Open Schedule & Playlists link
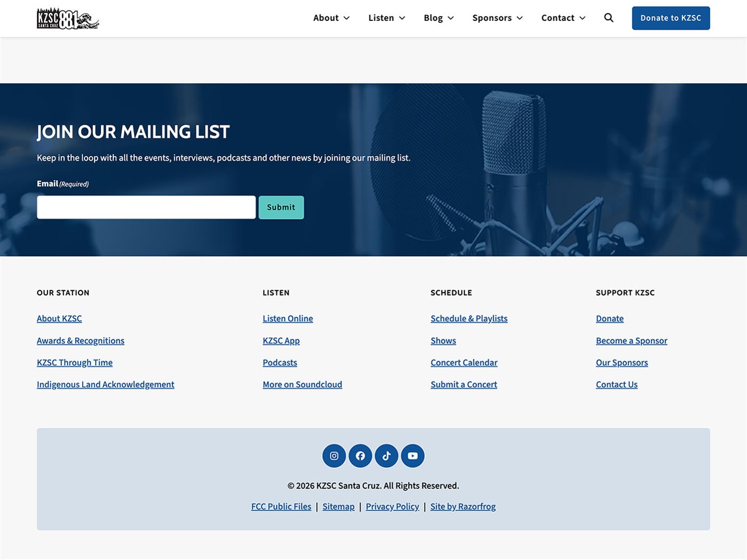 pos(469,318)
